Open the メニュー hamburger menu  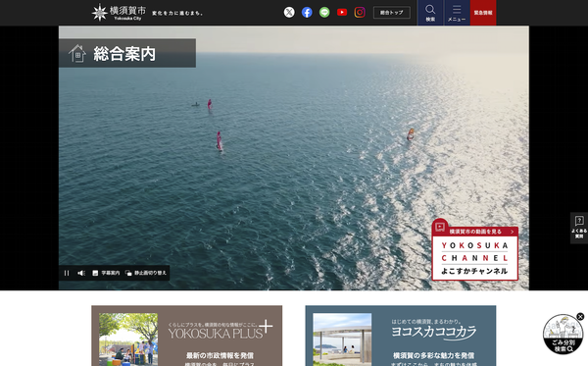(457, 13)
